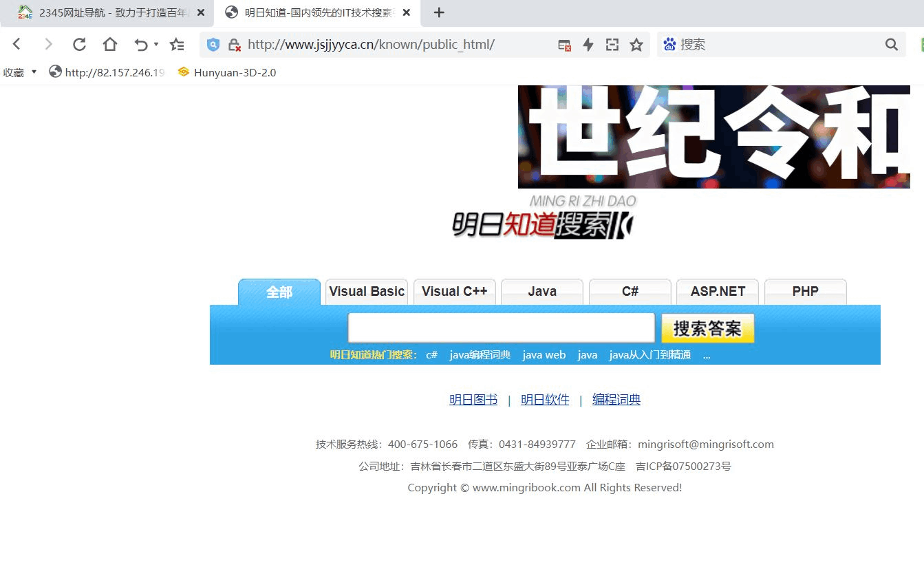Click the ellipsis after hot searches
The image size is (924, 567).
707,356
